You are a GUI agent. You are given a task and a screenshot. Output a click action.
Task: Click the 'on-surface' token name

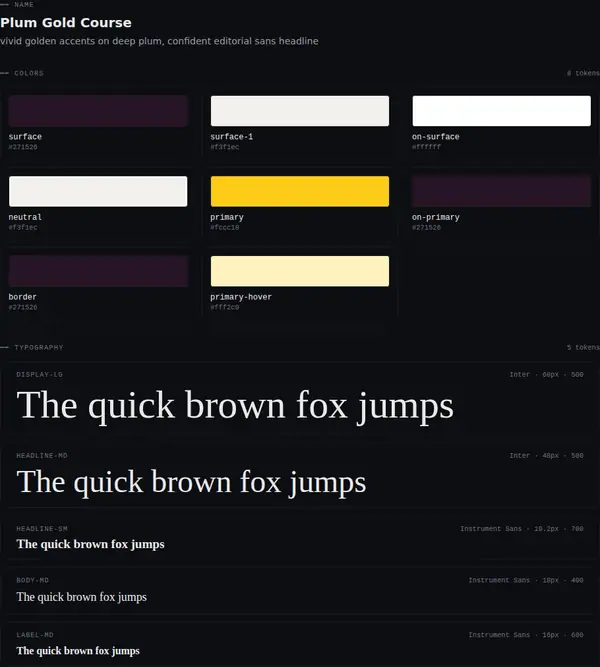tap(436, 137)
